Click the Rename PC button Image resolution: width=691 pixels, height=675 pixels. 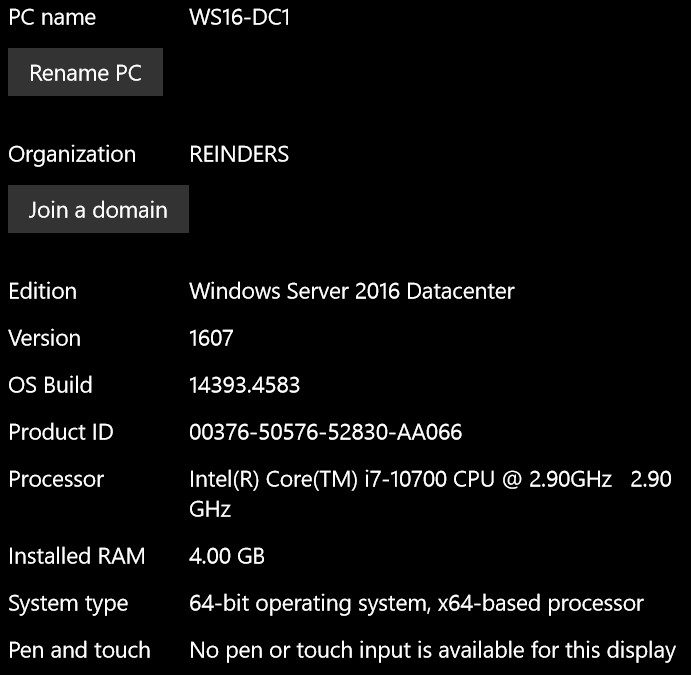point(85,72)
